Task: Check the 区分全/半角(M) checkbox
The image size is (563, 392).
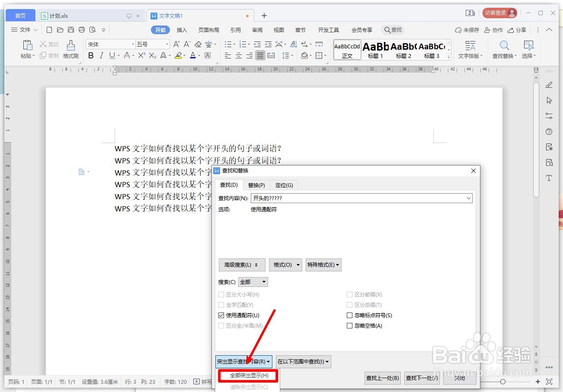Action: click(221, 326)
